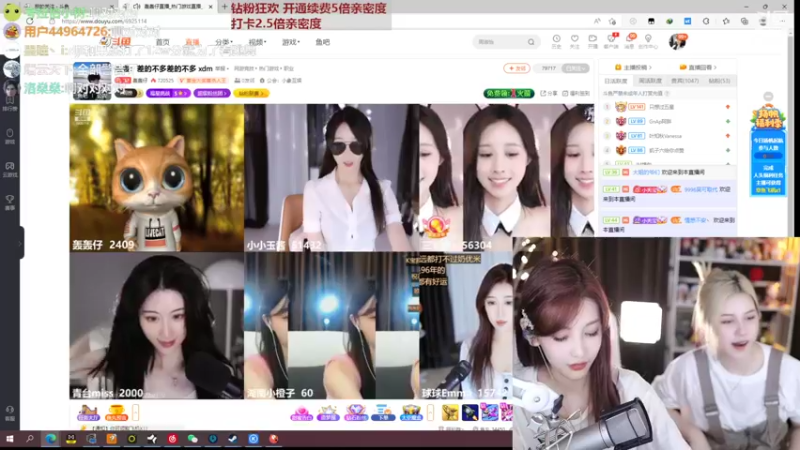Open Windows taskbar search
This screenshot has width=800, height=450.
[x=30, y=439]
